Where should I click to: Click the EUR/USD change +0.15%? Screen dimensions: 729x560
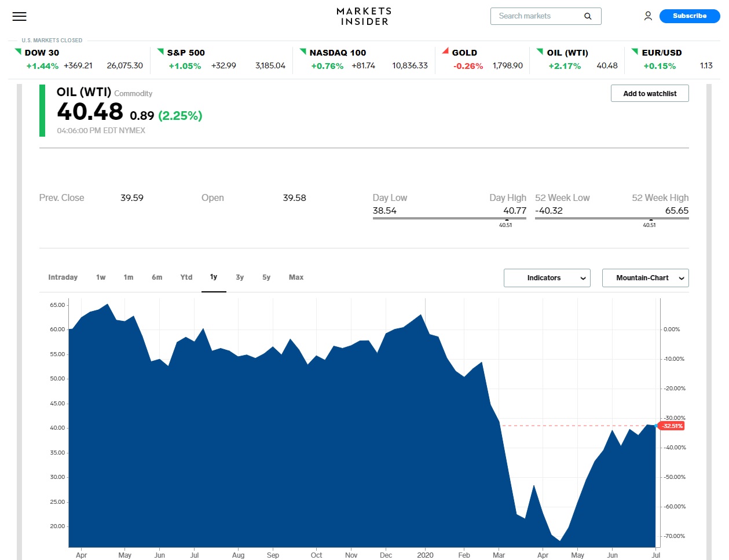660,66
